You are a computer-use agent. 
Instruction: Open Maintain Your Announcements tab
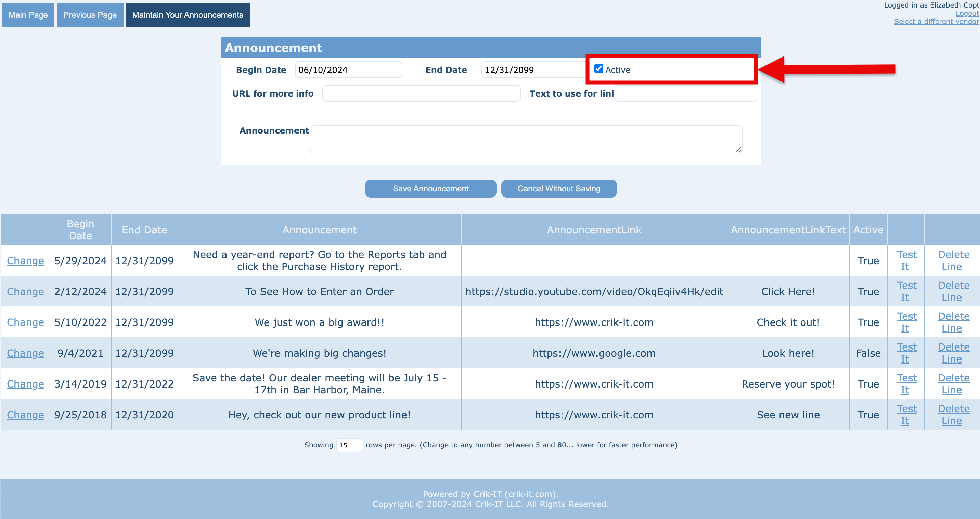point(188,15)
